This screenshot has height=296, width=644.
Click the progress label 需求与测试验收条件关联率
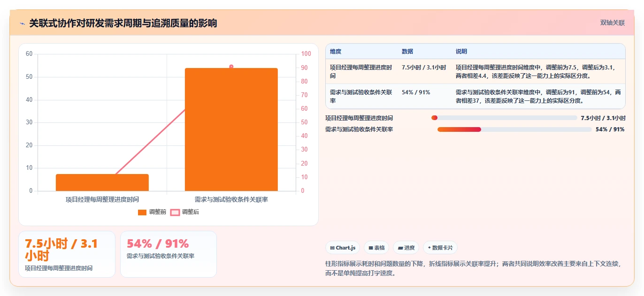pyautogui.click(x=359, y=129)
